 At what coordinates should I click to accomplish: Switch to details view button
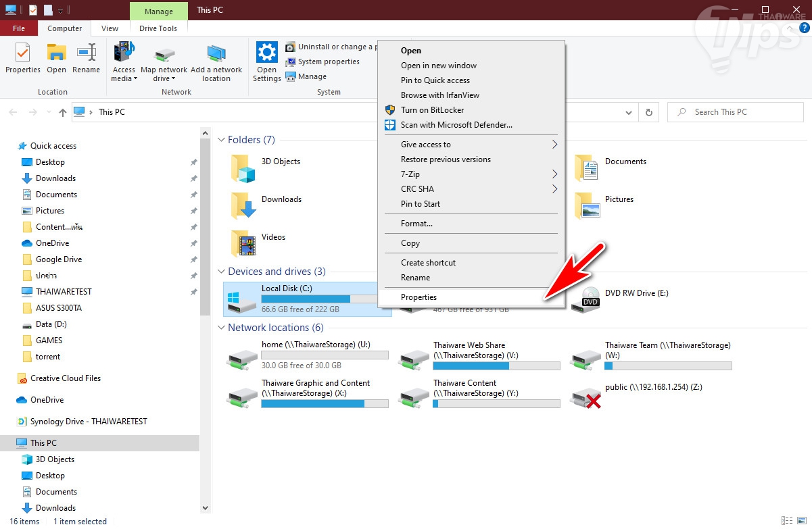point(787,521)
